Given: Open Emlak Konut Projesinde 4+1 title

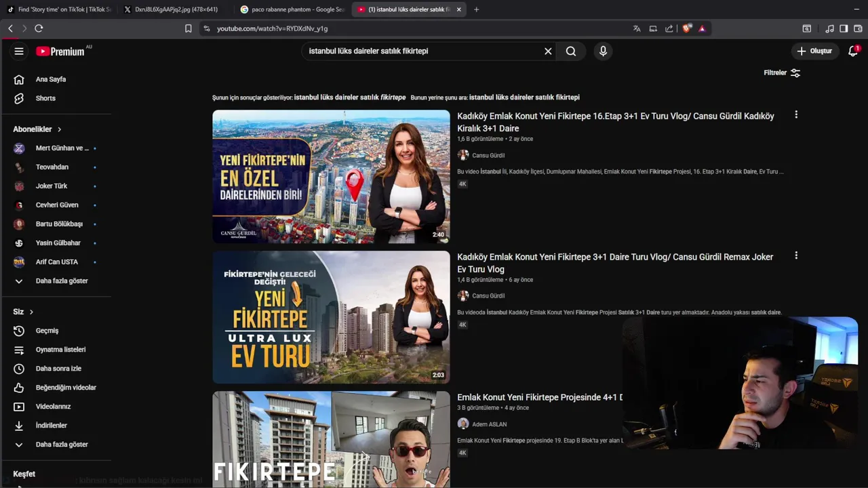Looking at the screenshot, I should 540,397.
